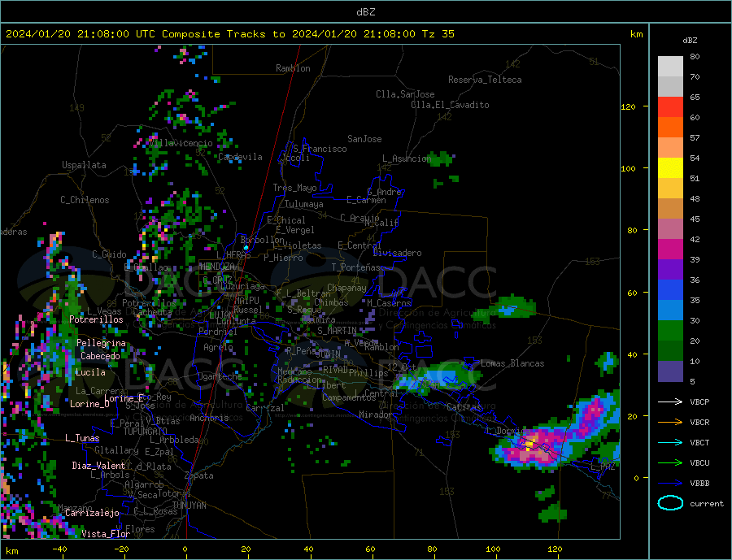Click the 80 dBZ legend color swatch
The width and height of the screenshot is (732, 560).
pyautogui.click(x=670, y=67)
